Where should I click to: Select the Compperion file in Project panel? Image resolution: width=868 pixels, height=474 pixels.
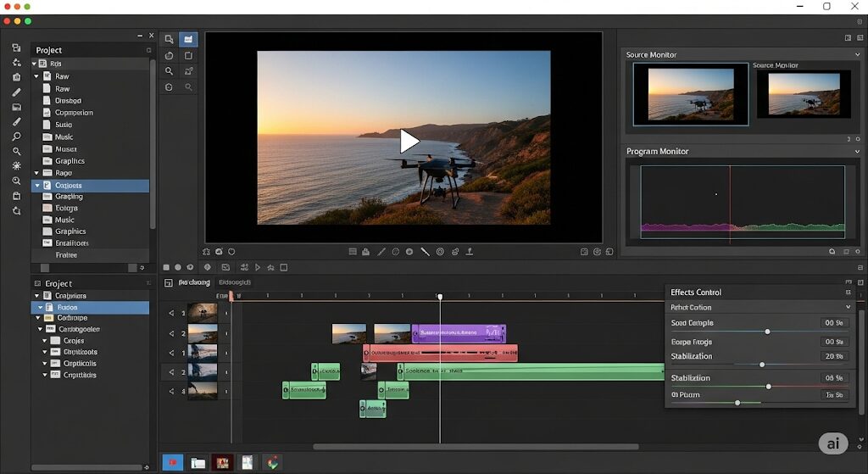75,113
